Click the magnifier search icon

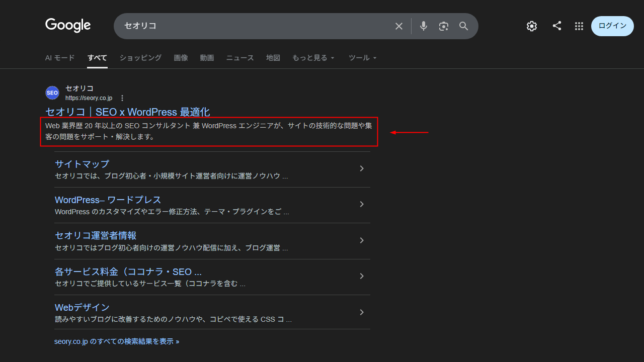click(x=464, y=26)
